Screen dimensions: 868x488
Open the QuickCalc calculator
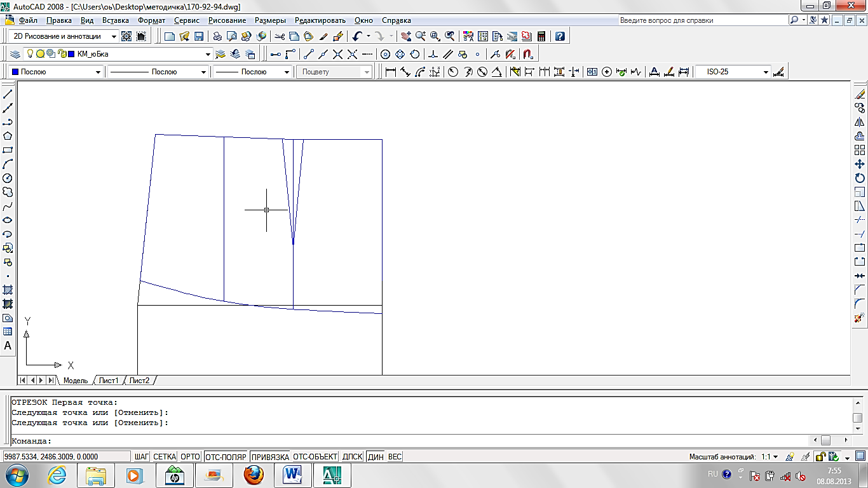541,37
